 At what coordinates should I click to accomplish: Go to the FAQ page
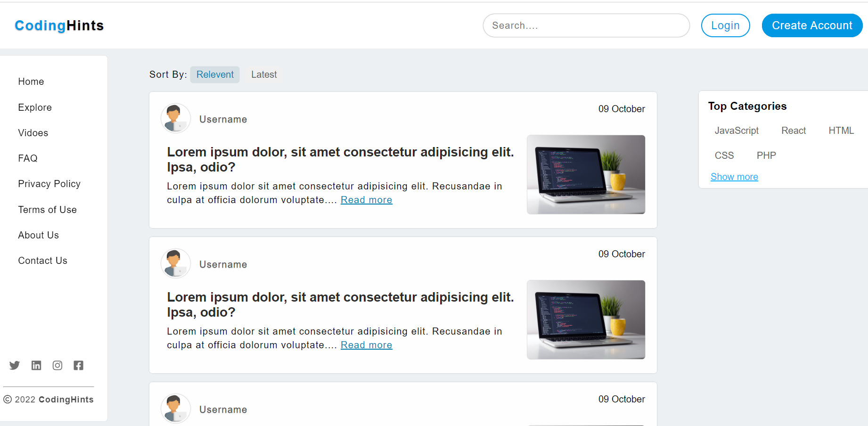[28, 158]
